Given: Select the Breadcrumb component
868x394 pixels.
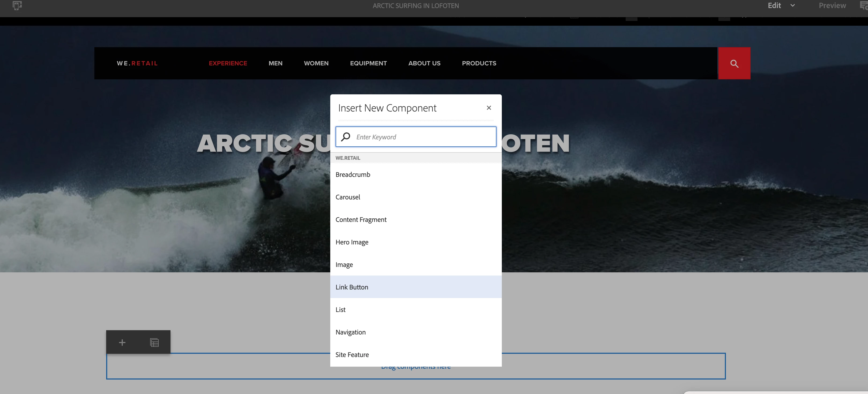Looking at the screenshot, I should [353, 174].
